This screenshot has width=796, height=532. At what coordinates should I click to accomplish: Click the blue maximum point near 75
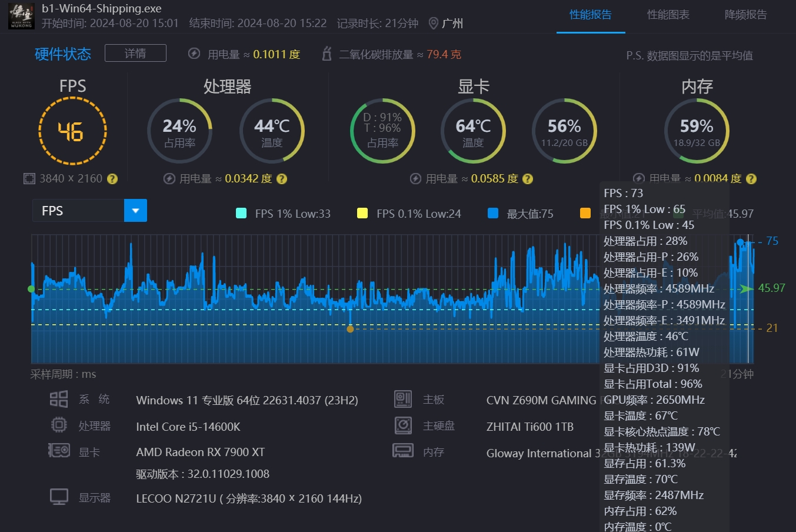click(x=740, y=242)
